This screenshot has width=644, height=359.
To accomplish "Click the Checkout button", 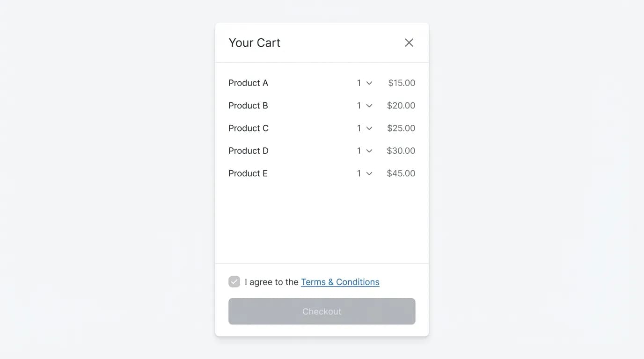I will (x=322, y=311).
